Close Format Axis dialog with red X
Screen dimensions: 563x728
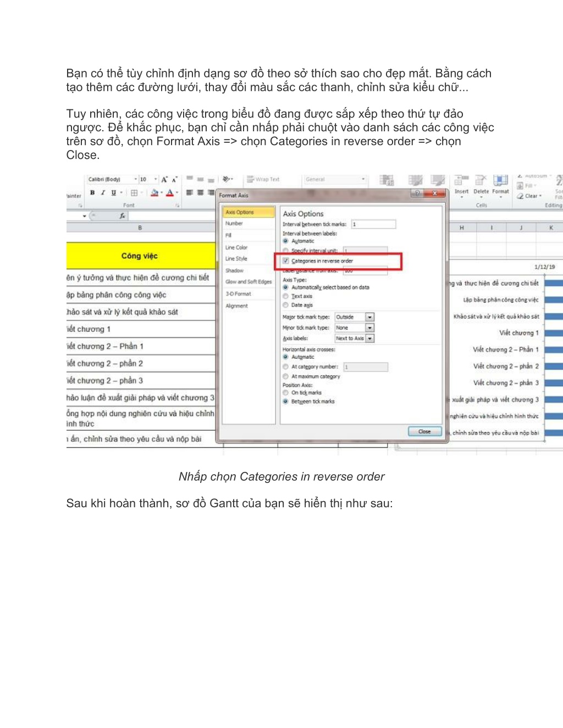(434, 193)
